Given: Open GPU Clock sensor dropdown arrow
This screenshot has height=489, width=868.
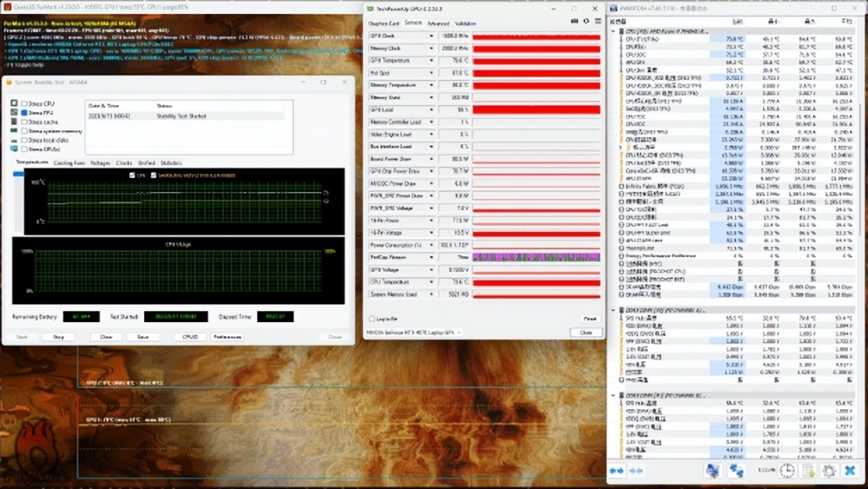Looking at the screenshot, I should 431,36.
